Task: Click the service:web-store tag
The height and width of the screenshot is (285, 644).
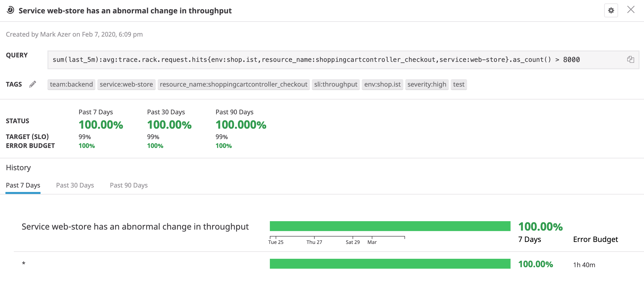Action: coord(126,84)
